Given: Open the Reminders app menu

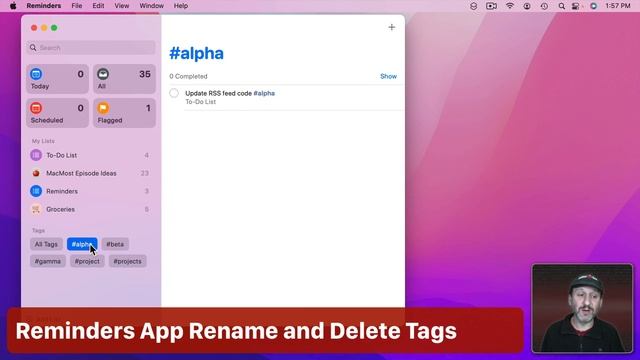Looking at the screenshot, I should point(44,6).
